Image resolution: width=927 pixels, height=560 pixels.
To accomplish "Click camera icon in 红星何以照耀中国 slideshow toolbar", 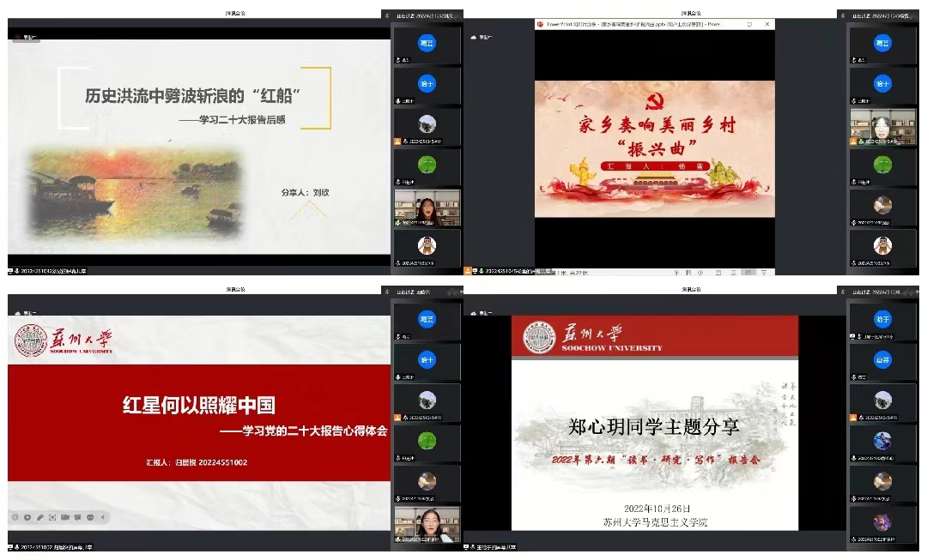I will click(x=65, y=517).
